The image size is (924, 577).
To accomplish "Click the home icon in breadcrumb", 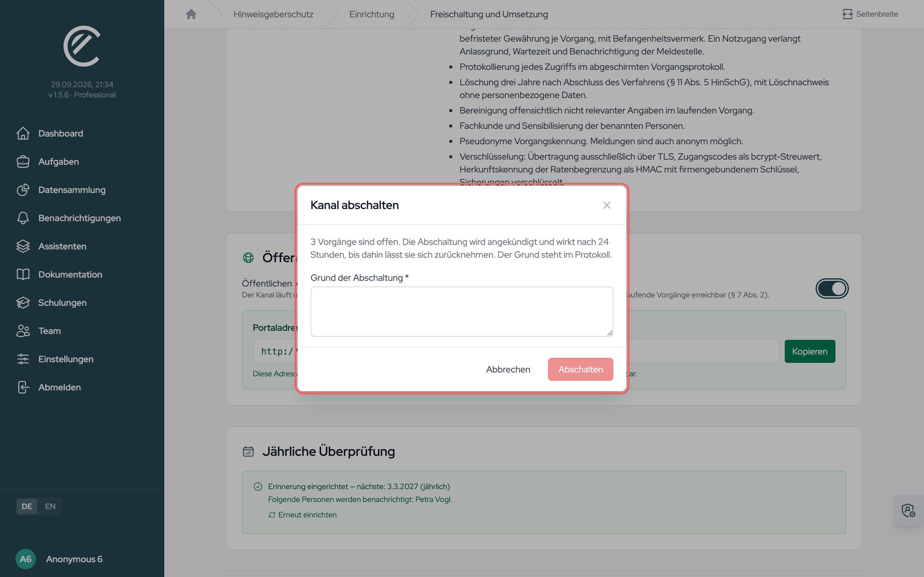I will [191, 14].
